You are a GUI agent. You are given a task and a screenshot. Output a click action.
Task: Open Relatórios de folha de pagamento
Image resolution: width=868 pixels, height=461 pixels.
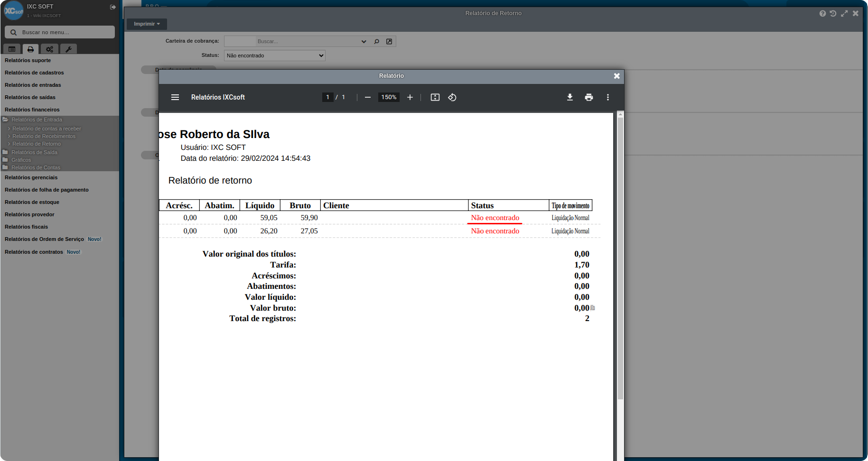[47, 190]
